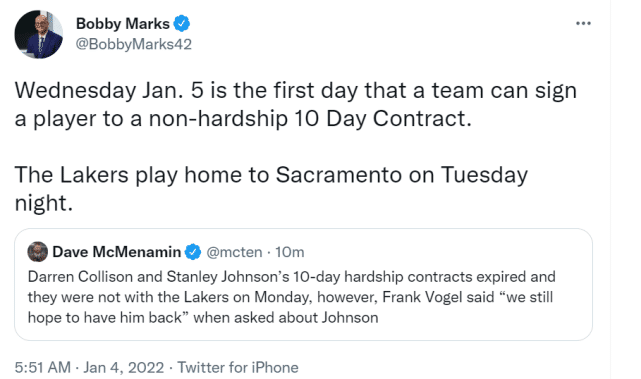Click the main tweet text about 10 Day Contract
This screenshot has height=379, width=641.
pos(296,104)
